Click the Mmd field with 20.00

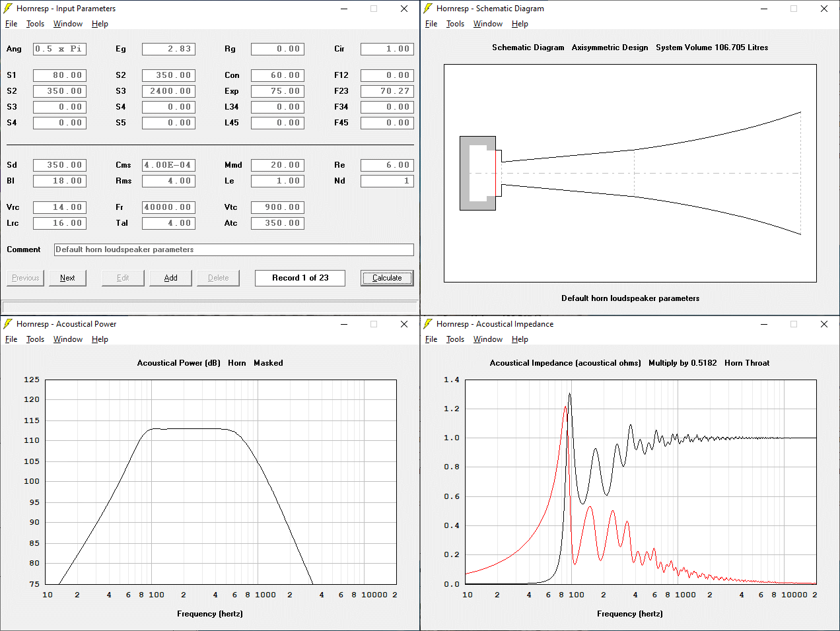(277, 165)
